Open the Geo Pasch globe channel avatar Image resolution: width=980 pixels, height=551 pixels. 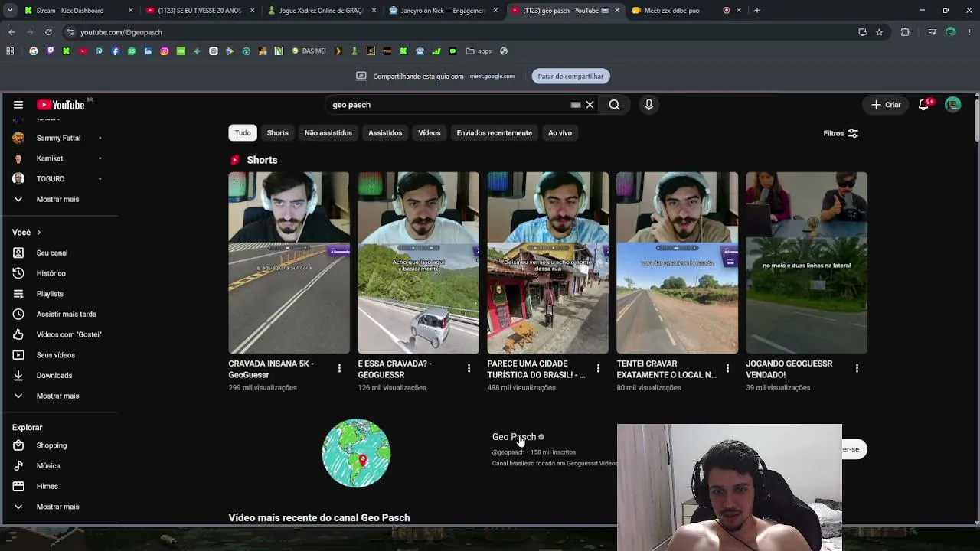pyautogui.click(x=356, y=453)
